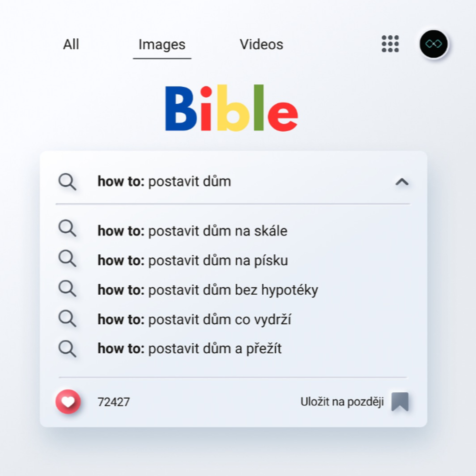The height and width of the screenshot is (476, 476).
Task: Click the "Uložit na později" text
Action: coord(342,402)
